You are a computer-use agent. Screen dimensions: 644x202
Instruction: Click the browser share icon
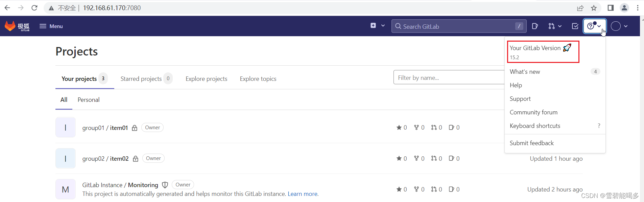click(x=580, y=8)
